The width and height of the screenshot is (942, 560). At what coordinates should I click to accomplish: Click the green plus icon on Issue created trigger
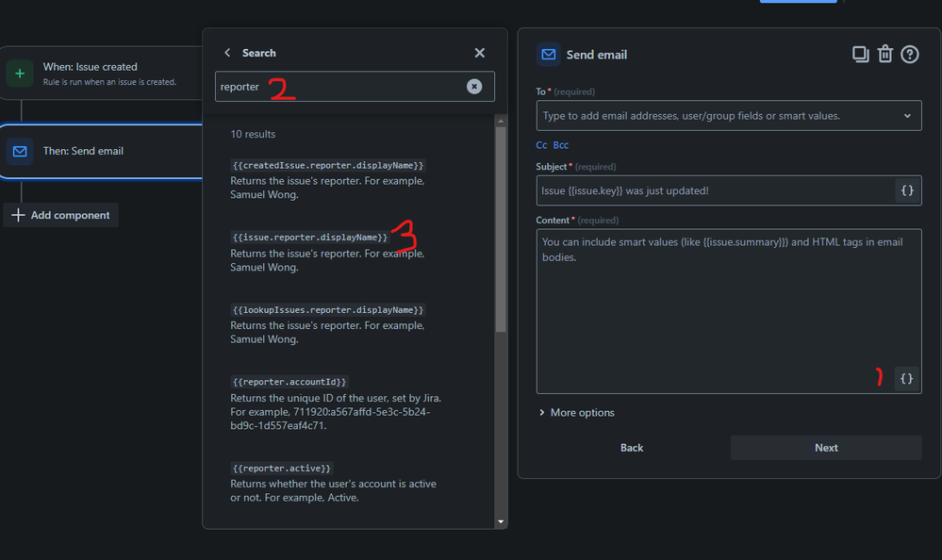(x=20, y=73)
